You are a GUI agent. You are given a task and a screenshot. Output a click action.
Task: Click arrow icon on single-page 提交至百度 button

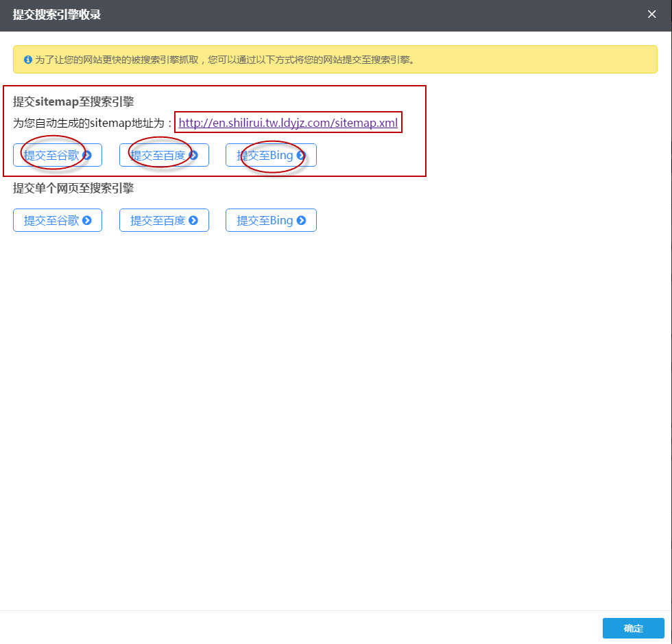coord(193,221)
